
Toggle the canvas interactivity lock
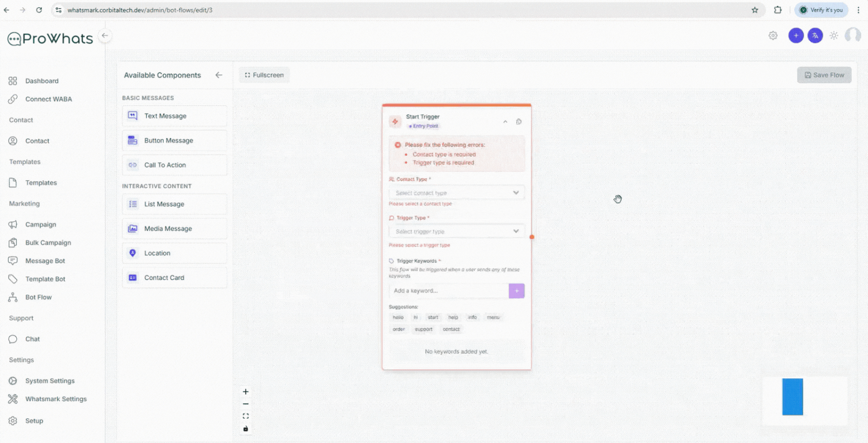[x=245, y=428]
